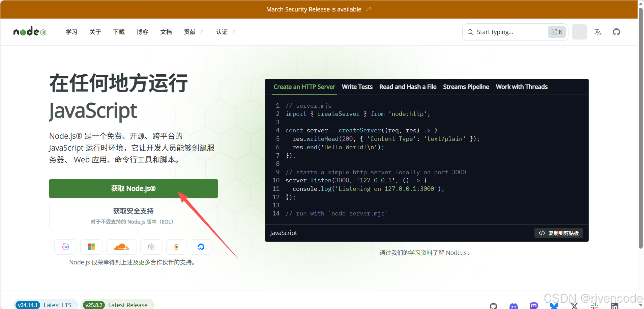This screenshot has height=309, width=644.
Task: Open the Microsoft partner logo
Action: coord(91,247)
